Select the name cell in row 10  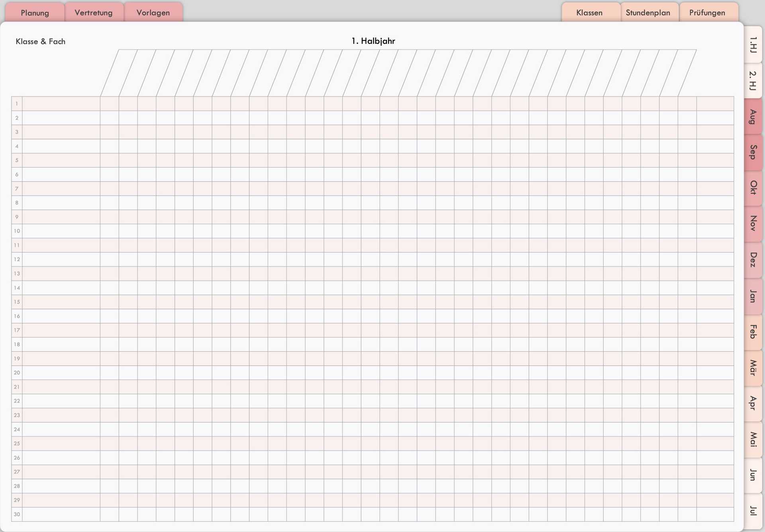pyautogui.click(x=61, y=231)
